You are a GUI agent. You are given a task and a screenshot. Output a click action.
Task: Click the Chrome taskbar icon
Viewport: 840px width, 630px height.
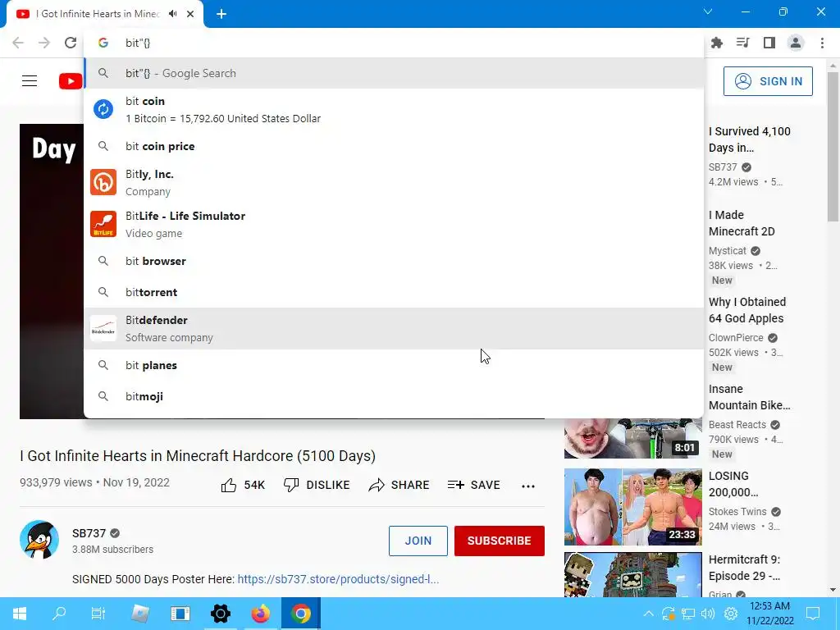(300, 614)
